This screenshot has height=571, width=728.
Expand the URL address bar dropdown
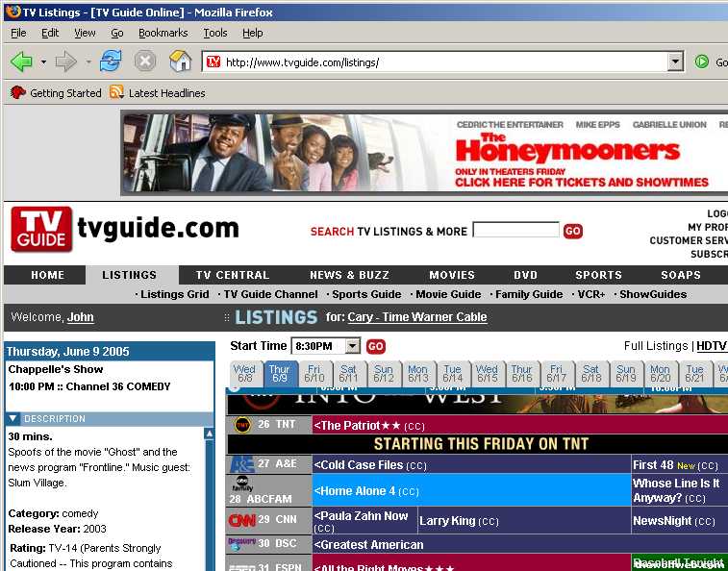(676, 62)
